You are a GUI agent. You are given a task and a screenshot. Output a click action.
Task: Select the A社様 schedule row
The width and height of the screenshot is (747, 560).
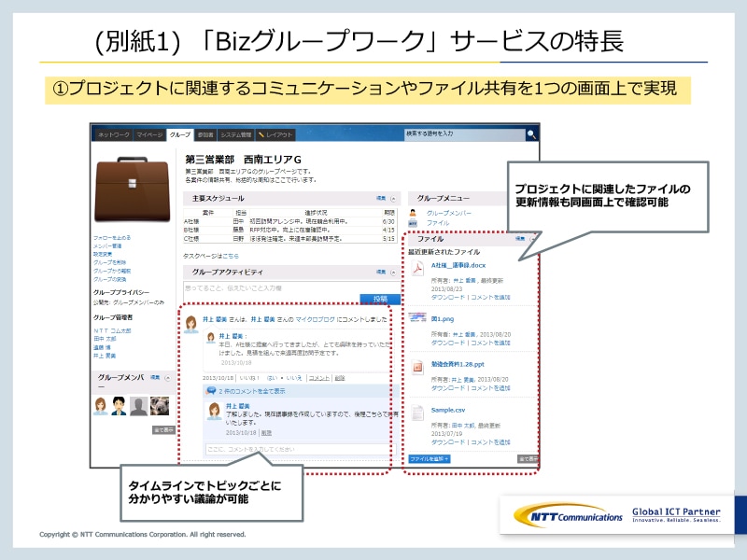(x=290, y=221)
